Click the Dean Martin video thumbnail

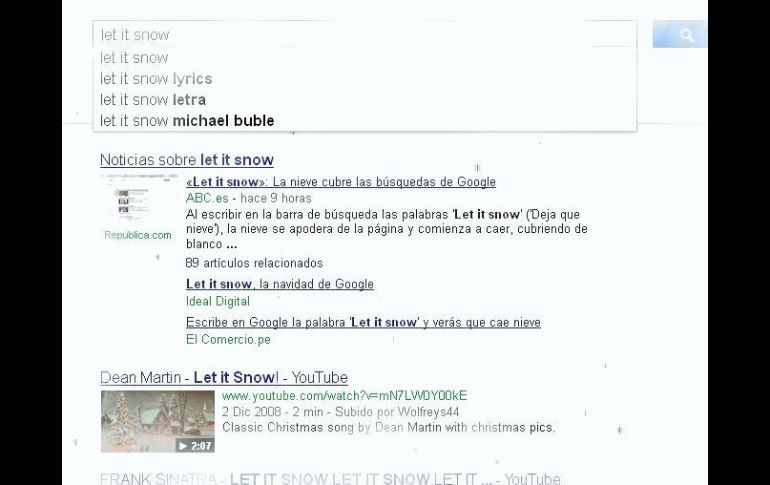pyautogui.click(x=157, y=421)
